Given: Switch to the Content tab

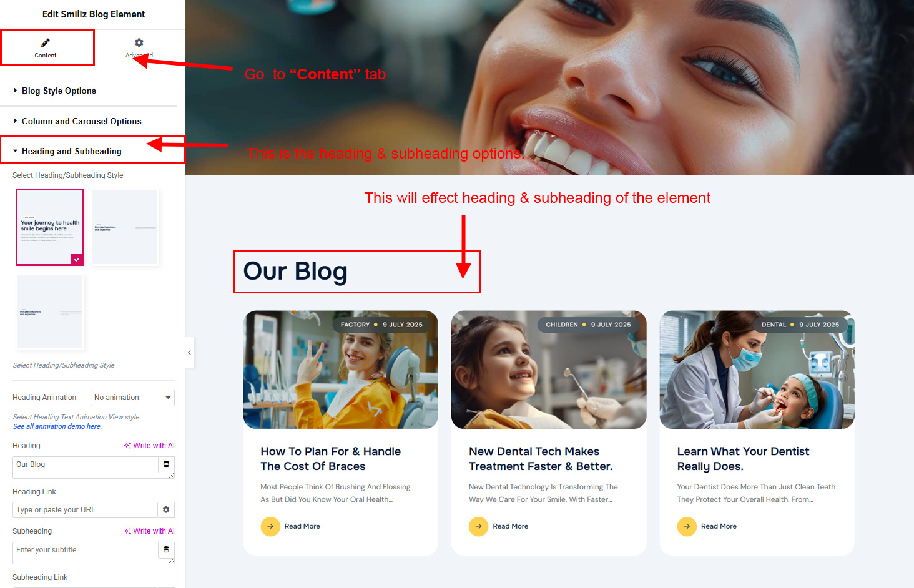Looking at the screenshot, I should tap(47, 47).
